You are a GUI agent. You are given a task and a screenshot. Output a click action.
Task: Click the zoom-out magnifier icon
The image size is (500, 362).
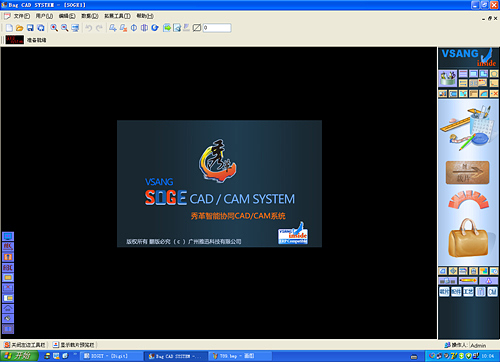point(64,28)
